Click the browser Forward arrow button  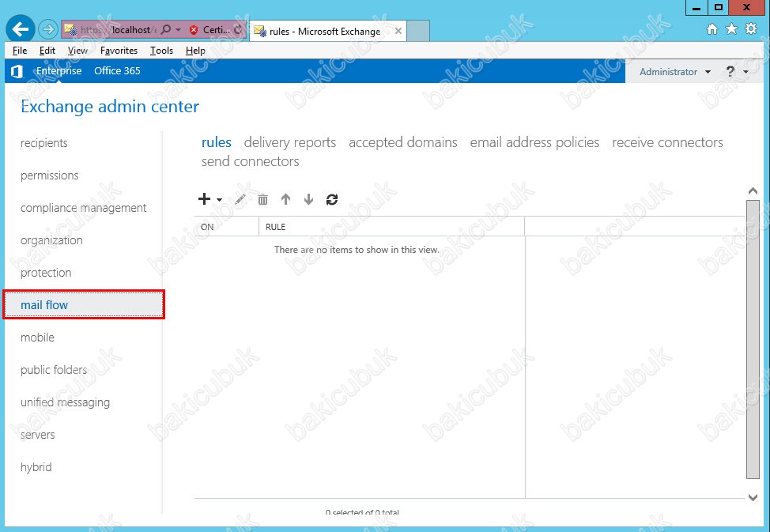[47, 29]
